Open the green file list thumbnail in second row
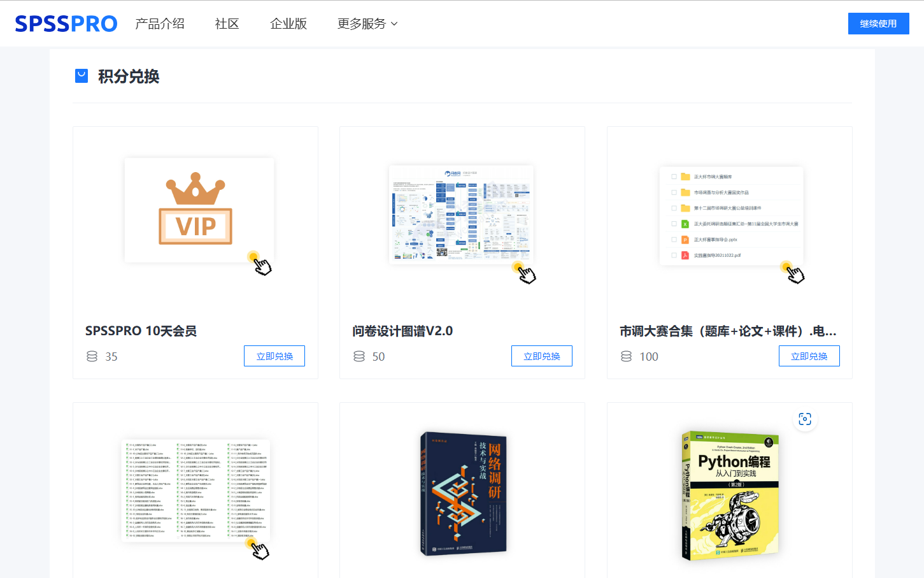924x578 pixels. click(x=195, y=490)
